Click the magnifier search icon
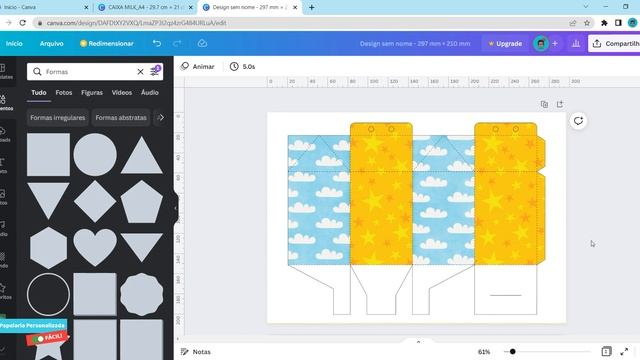 [x=37, y=72]
